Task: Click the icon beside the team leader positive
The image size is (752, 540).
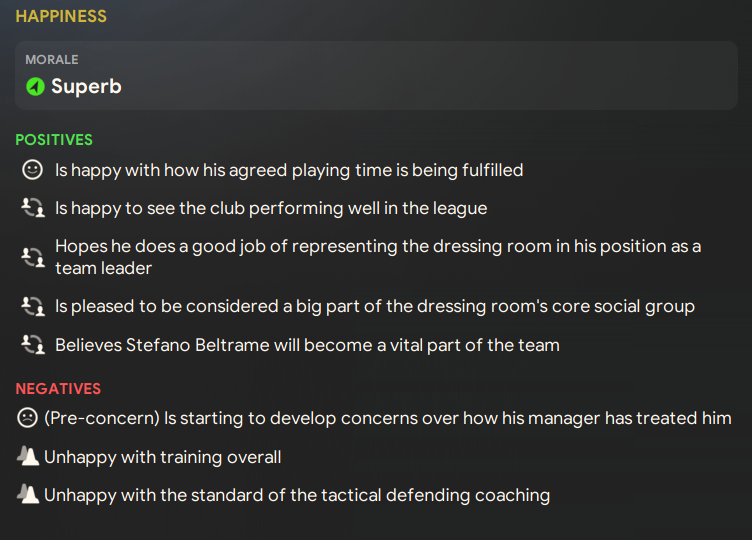Action: (x=32, y=257)
